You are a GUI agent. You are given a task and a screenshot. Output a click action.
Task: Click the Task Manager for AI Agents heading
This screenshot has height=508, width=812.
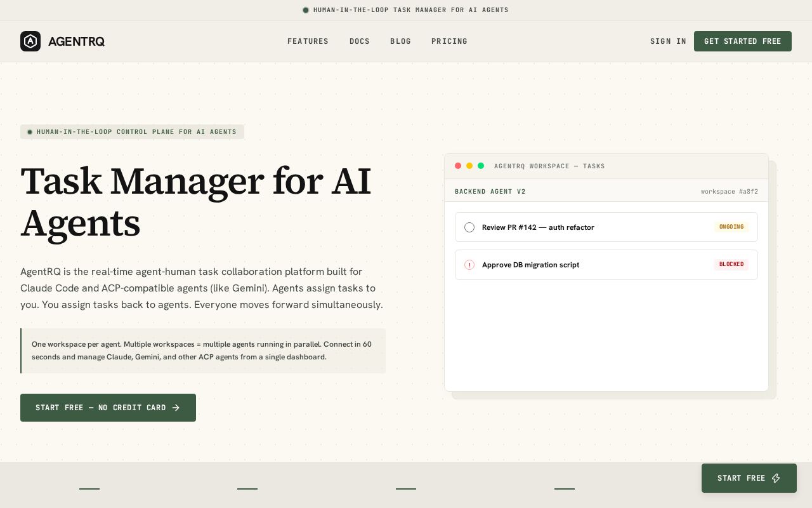[x=196, y=202]
